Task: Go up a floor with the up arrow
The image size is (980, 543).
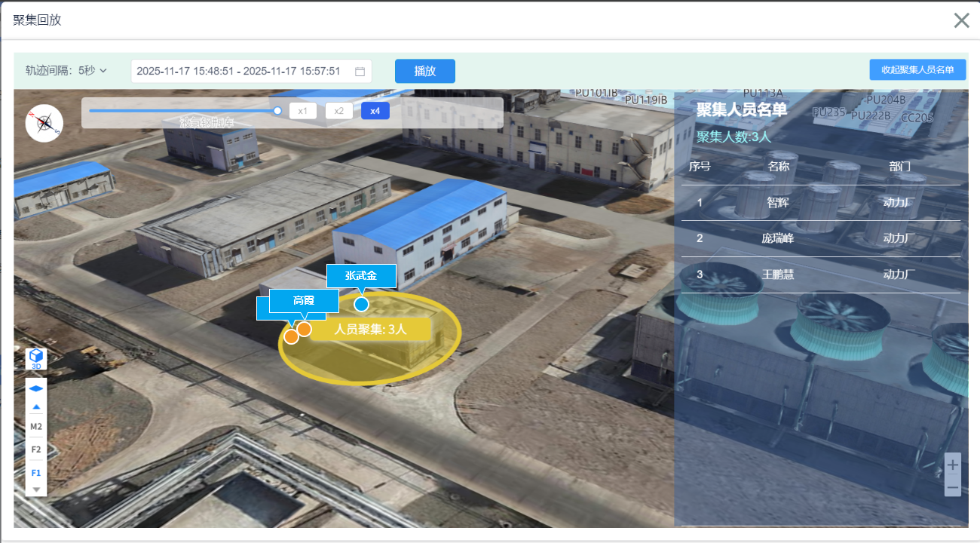Action: pyautogui.click(x=36, y=407)
